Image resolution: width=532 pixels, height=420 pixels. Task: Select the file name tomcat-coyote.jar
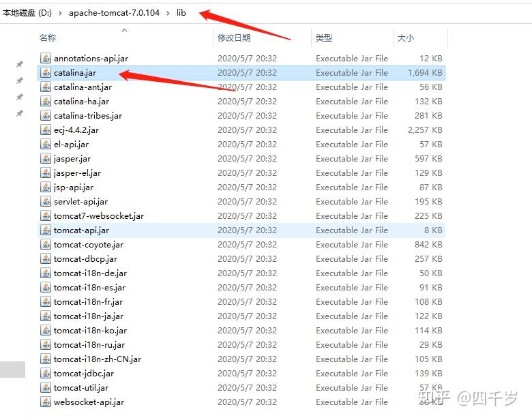(x=89, y=244)
